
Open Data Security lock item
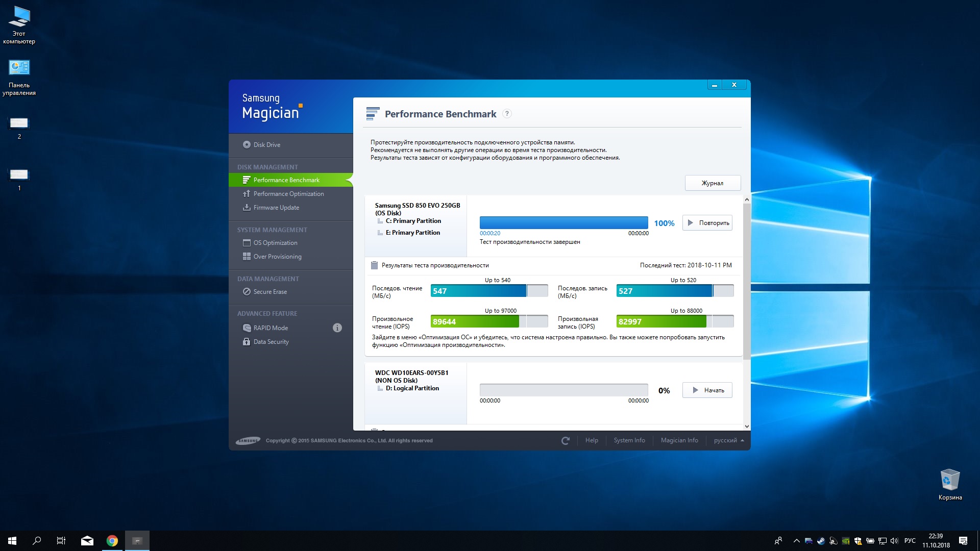click(x=271, y=342)
